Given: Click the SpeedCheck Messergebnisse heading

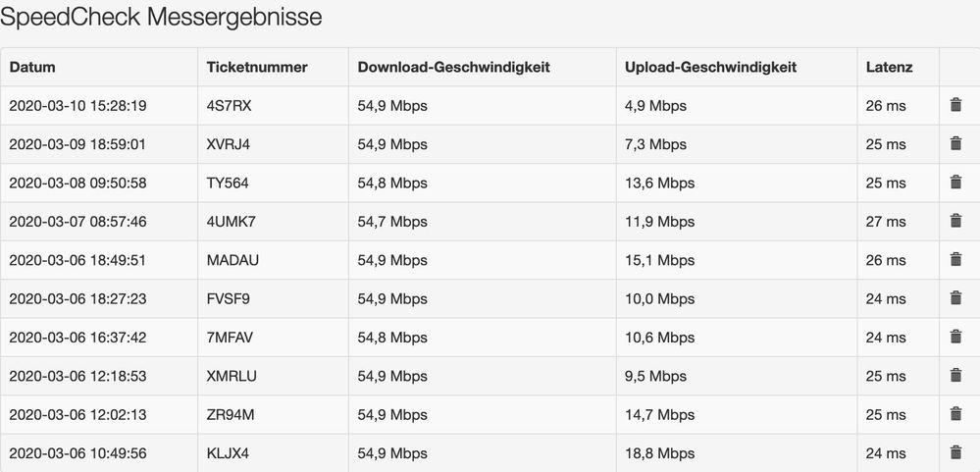Looking at the screenshot, I should point(162,17).
